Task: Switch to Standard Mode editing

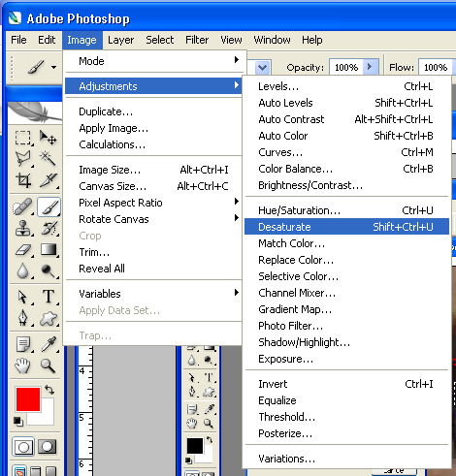Action: [23, 447]
